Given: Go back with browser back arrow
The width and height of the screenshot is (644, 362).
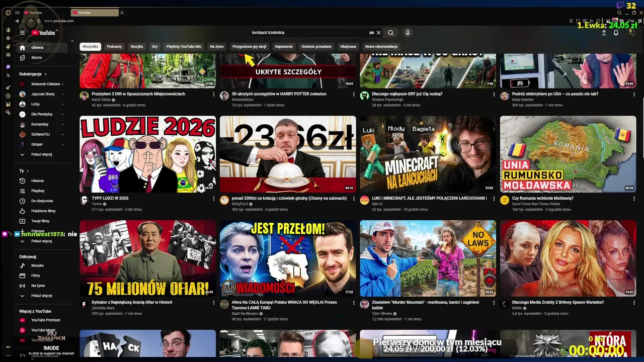Looking at the screenshot, I should click(17, 21).
